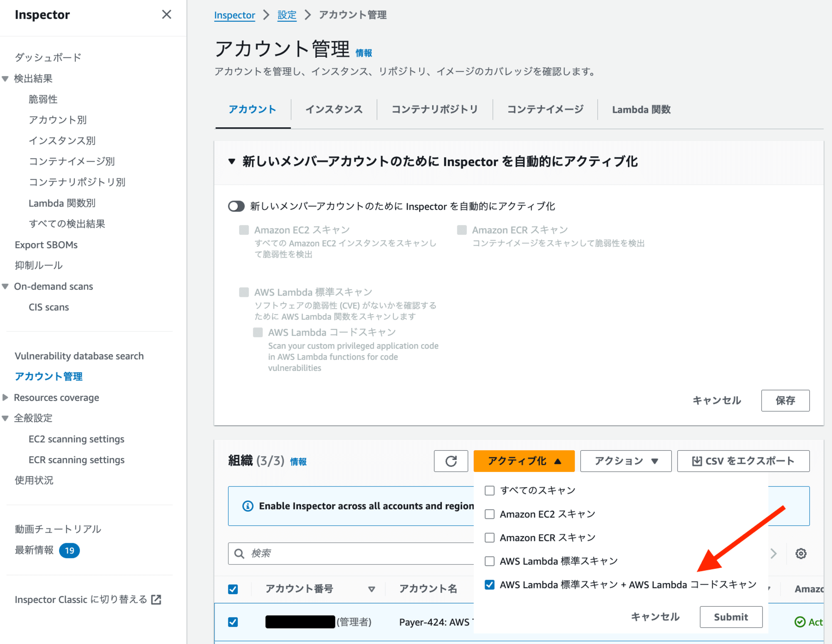Click Submit in the アクティブ化 dropdown
The height and width of the screenshot is (644, 832).
[x=731, y=617]
